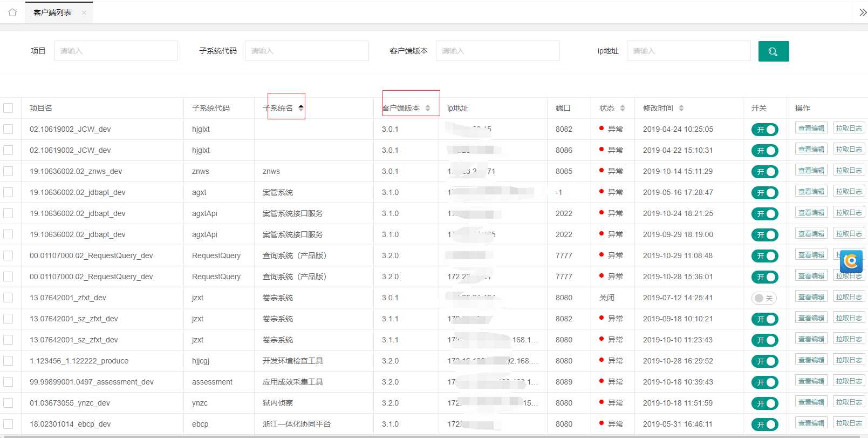Click 拉取日志 for the ynzc row
This screenshot has height=438, width=868.
click(x=849, y=402)
